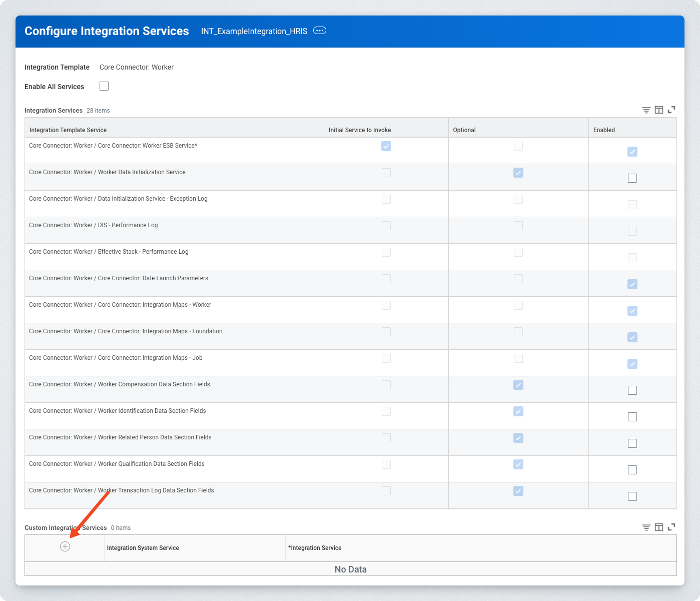
Task: Click the Integration System Service column header
Action: click(x=143, y=548)
